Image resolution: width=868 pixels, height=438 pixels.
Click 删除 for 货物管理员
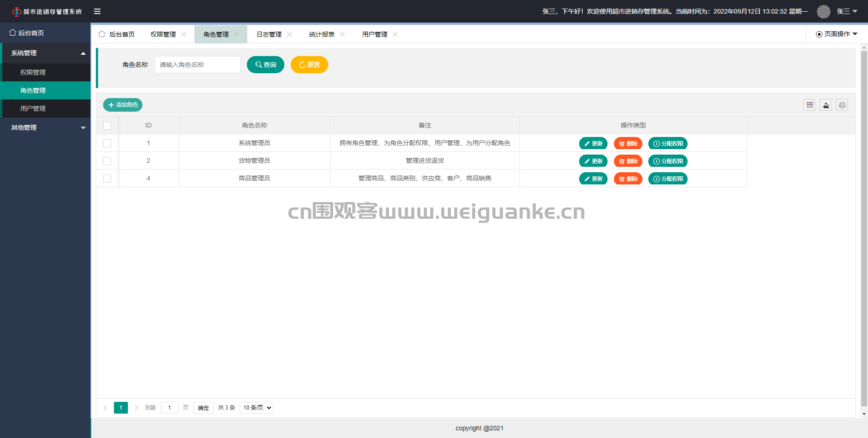pos(628,161)
